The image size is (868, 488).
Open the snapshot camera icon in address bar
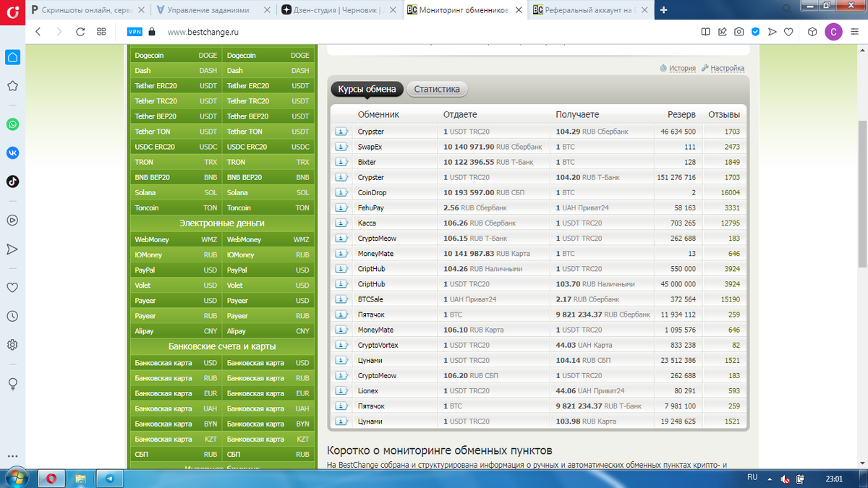click(739, 32)
